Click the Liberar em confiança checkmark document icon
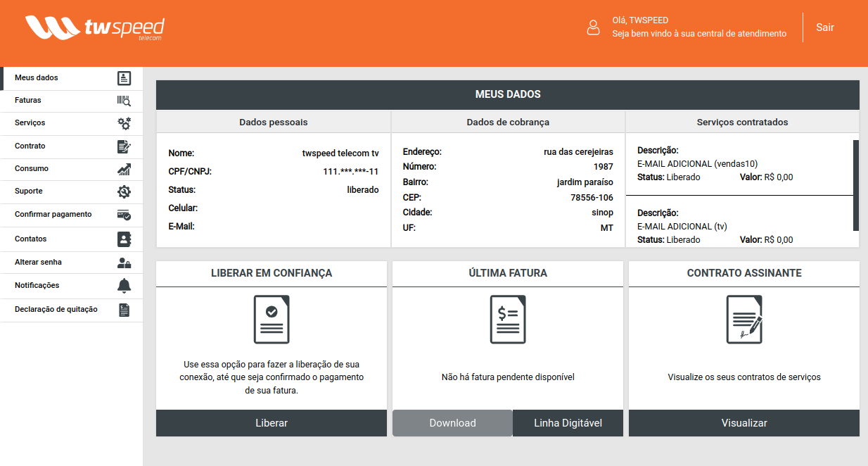 (x=272, y=320)
